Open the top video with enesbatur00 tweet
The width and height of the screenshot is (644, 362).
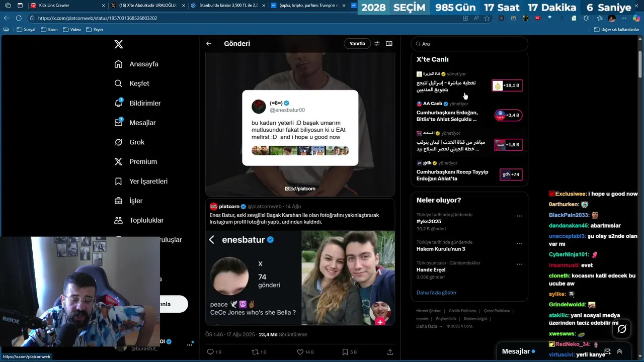point(300,124)
